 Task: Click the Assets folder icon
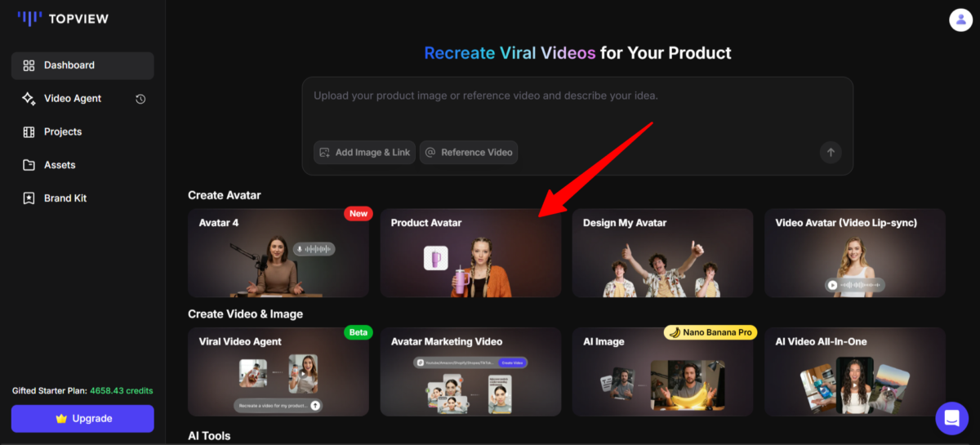pyautogui.click(x=29, y=165)
